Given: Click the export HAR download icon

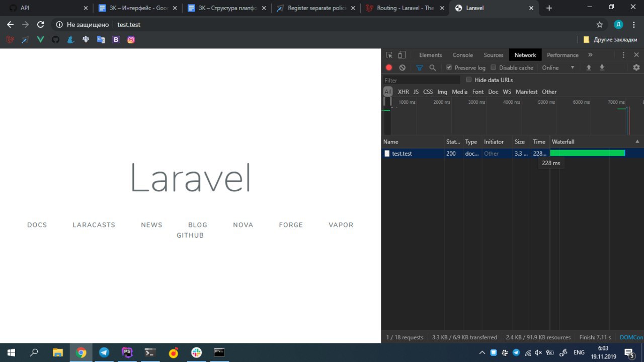Looking at the screenshot, I should [x=602, y=67].
